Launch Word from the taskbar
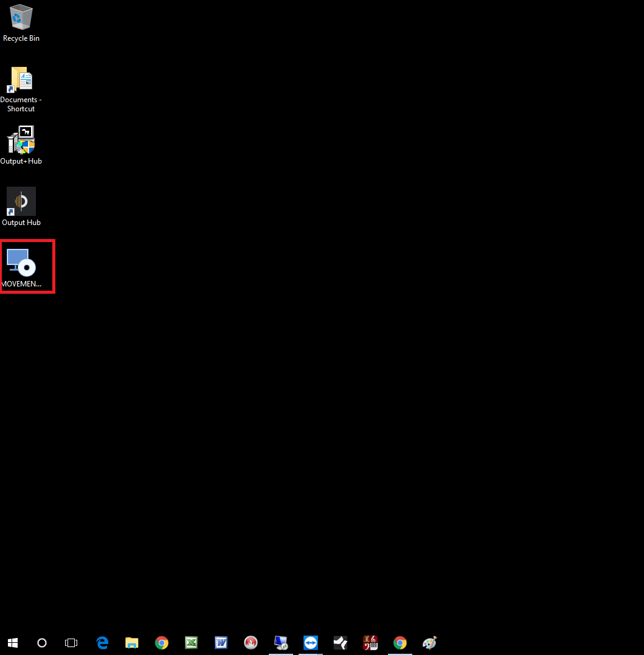Image resolution: width=644 pixels, height=655 pixels. (221, 642)
